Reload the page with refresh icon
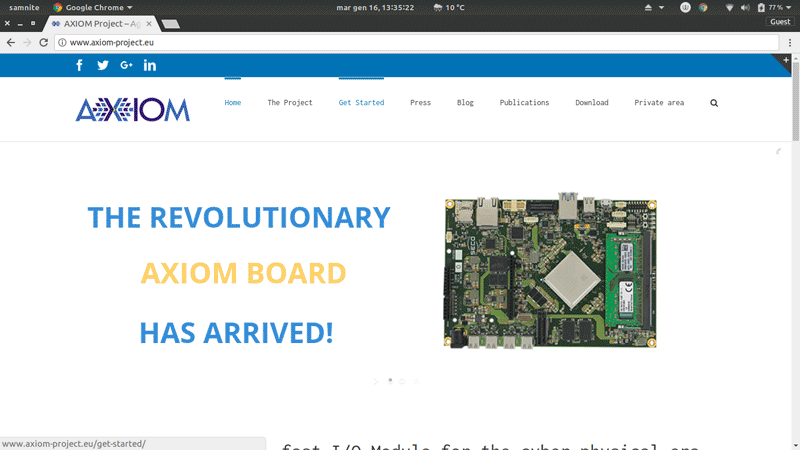800x450 pixels. [x=43, y=42]
